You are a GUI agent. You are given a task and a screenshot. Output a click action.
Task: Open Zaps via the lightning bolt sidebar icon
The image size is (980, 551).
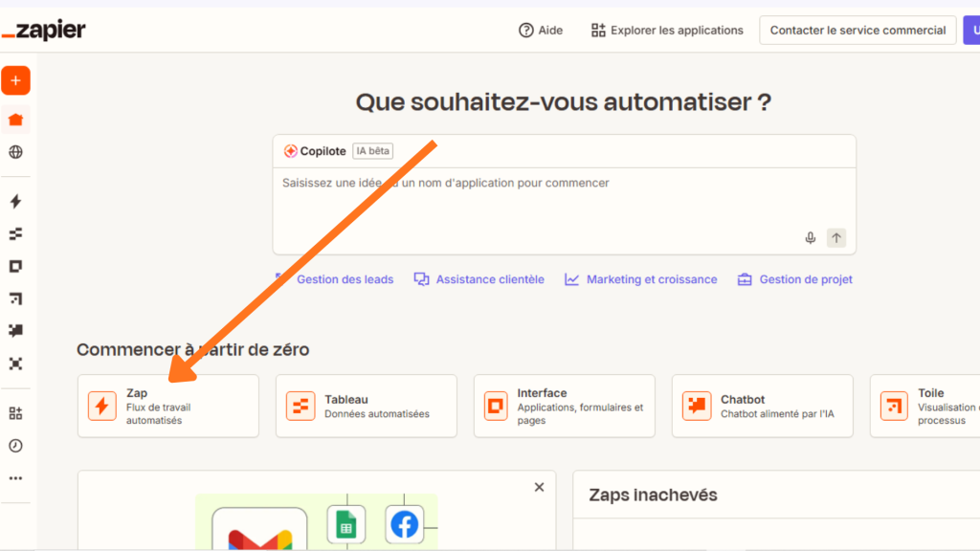pos(15,202)
